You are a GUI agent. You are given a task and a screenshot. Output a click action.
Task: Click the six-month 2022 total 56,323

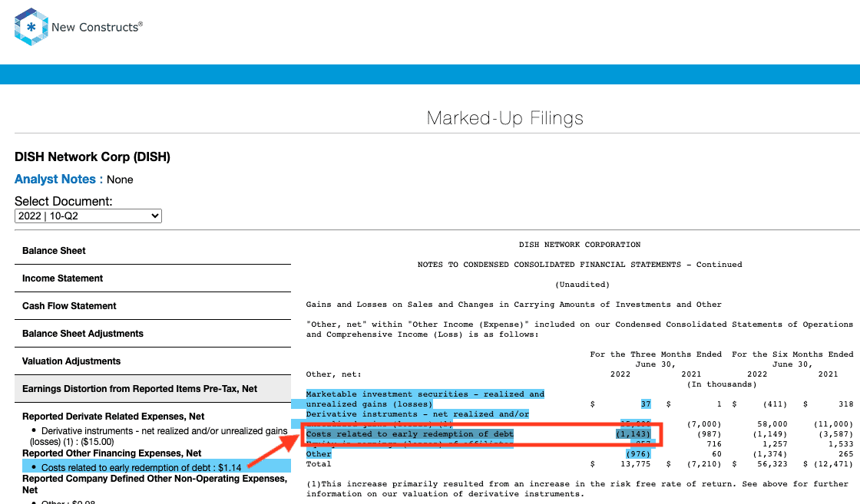click(x=772, y=464)
